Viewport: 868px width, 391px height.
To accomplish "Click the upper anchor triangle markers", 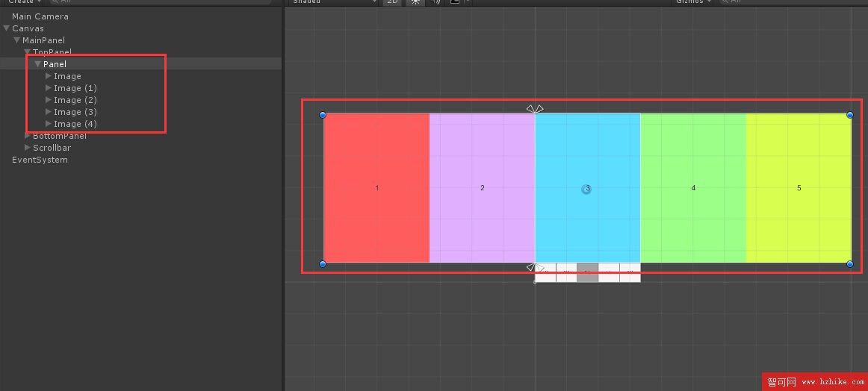I will (x=535, y=109).
